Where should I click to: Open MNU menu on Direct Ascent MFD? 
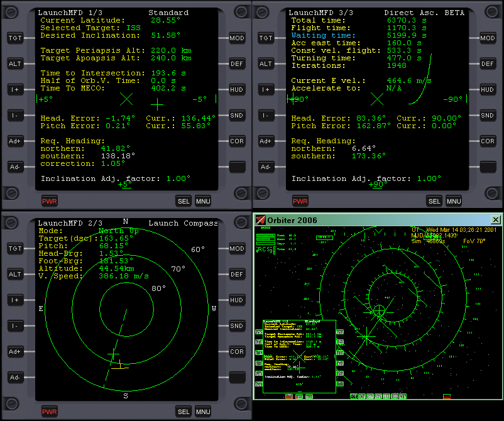(x=454, y=201)
